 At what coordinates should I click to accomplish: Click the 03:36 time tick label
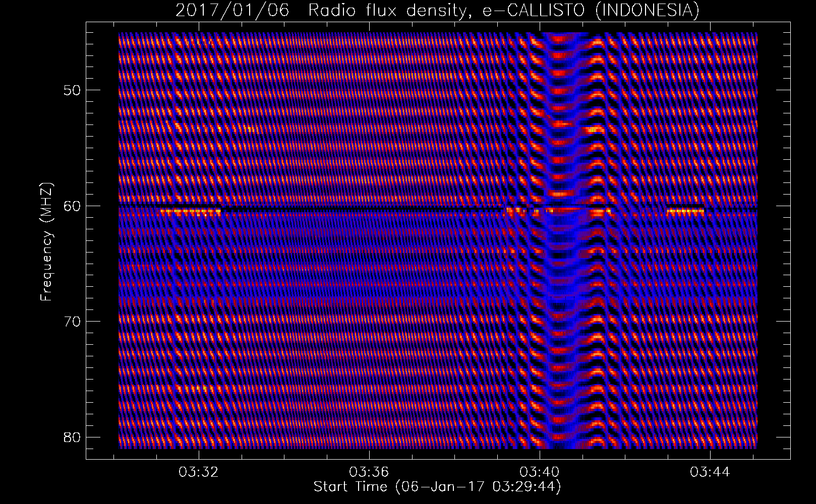point(370,472)
